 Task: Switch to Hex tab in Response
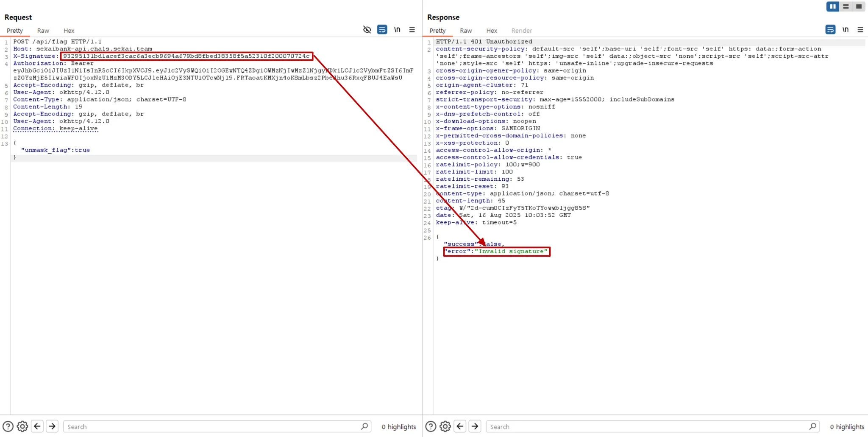point(492,31)
